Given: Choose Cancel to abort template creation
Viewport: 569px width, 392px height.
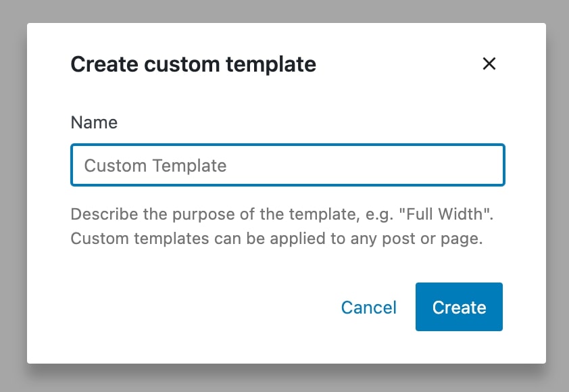Looking at the screenshot, I should (x=368, y=308).
